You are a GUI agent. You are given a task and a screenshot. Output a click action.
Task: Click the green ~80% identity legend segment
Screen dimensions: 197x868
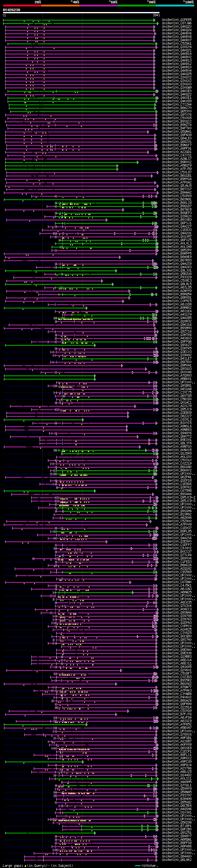136,6
